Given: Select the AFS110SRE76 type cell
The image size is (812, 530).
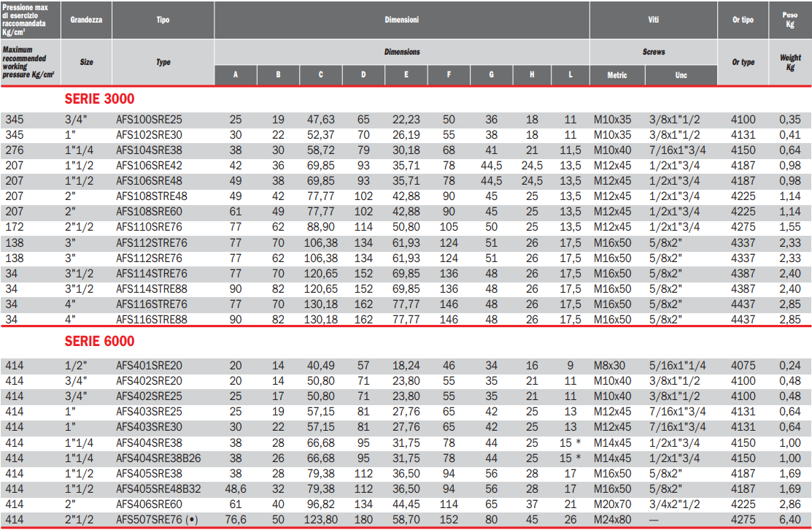Looking at the screenshot, I should (x=149, y=227).
